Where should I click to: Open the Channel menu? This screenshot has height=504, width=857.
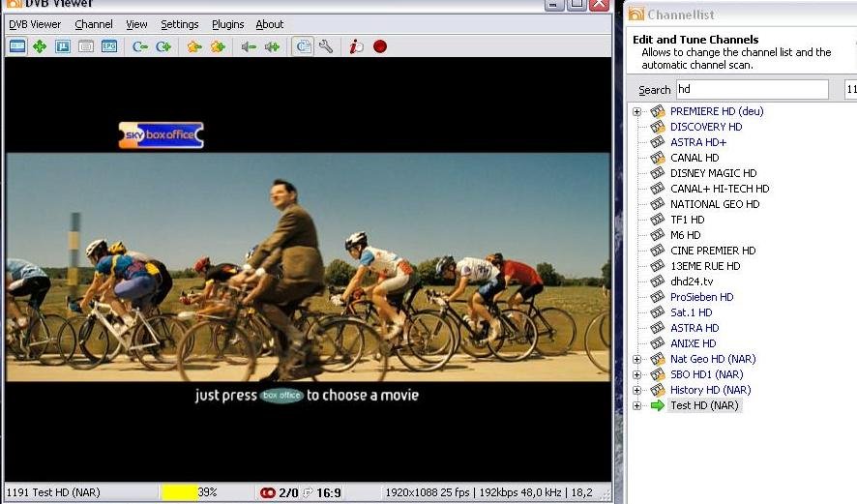point(93,24)
